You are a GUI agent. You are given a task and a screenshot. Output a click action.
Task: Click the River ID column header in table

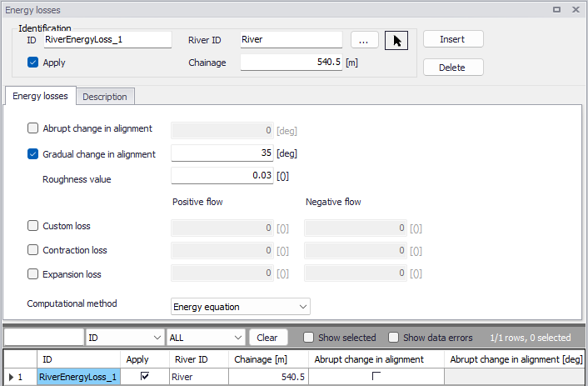point(199,359)
